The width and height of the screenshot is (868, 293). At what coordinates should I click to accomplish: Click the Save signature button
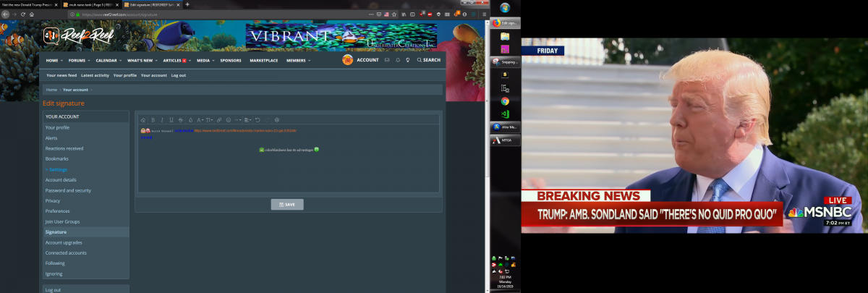[287, 205]
